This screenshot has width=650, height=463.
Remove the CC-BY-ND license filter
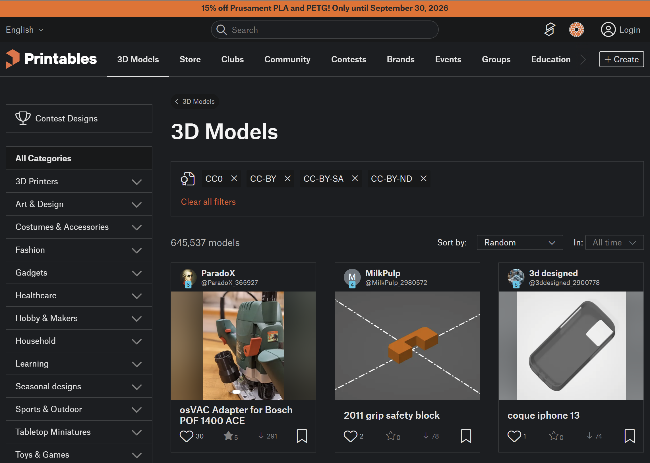coord(423,178)
